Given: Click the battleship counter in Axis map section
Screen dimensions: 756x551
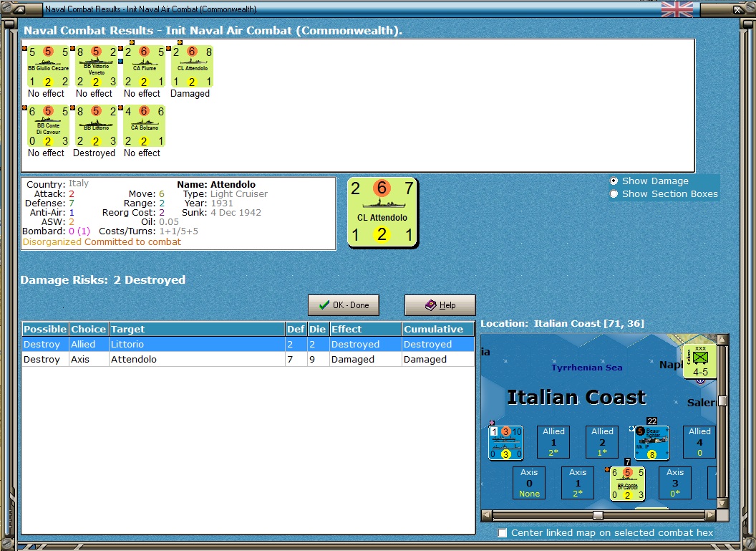Looking at the screenshot, I should coord(627,484).
